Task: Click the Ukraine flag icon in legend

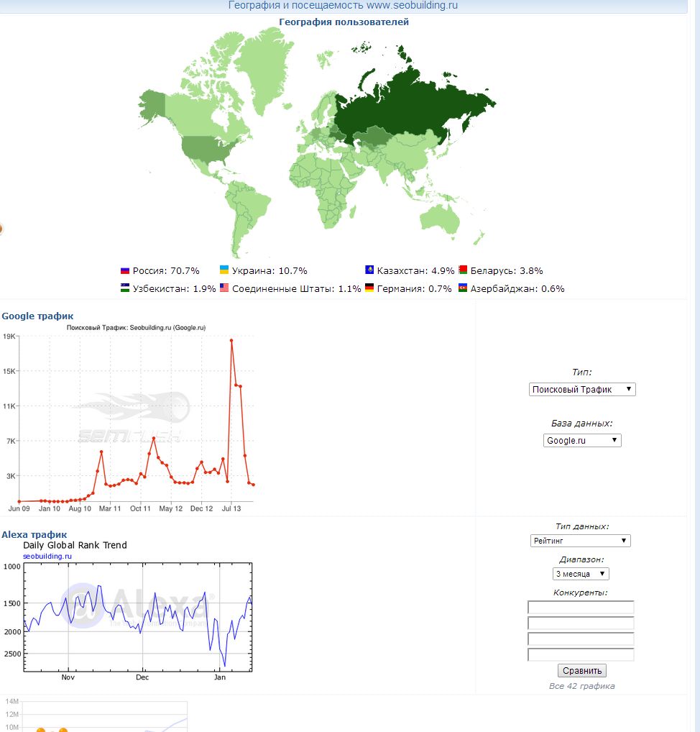Action: click(224, 270)
